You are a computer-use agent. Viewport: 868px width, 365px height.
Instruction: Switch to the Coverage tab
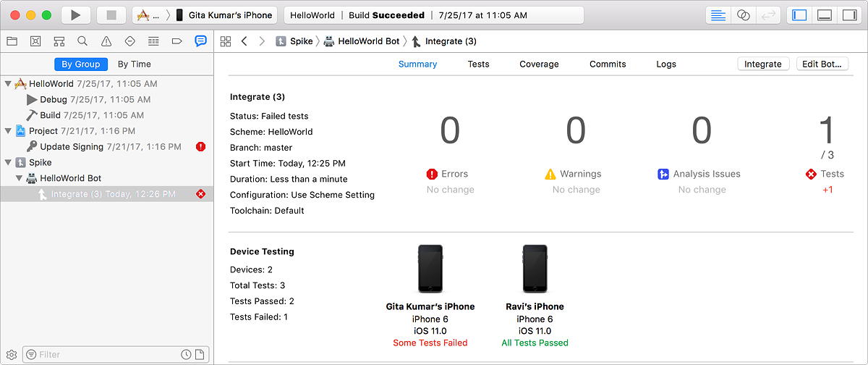539,64
